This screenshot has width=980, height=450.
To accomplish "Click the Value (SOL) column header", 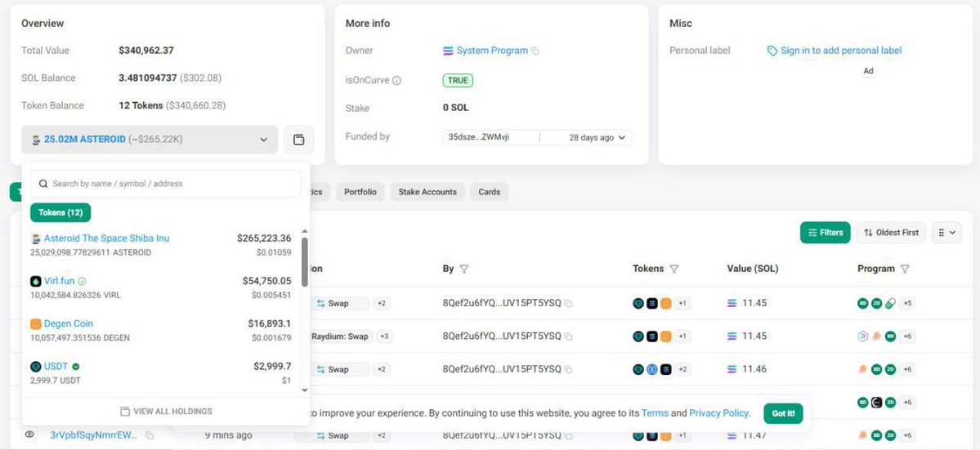I will 753,269.
